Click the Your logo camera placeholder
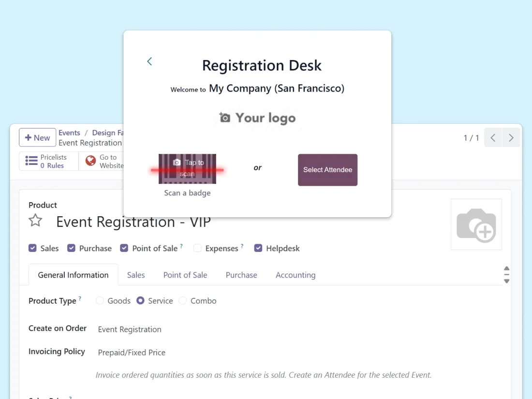This screenshot has height=399, width=532. coord(257,118)
